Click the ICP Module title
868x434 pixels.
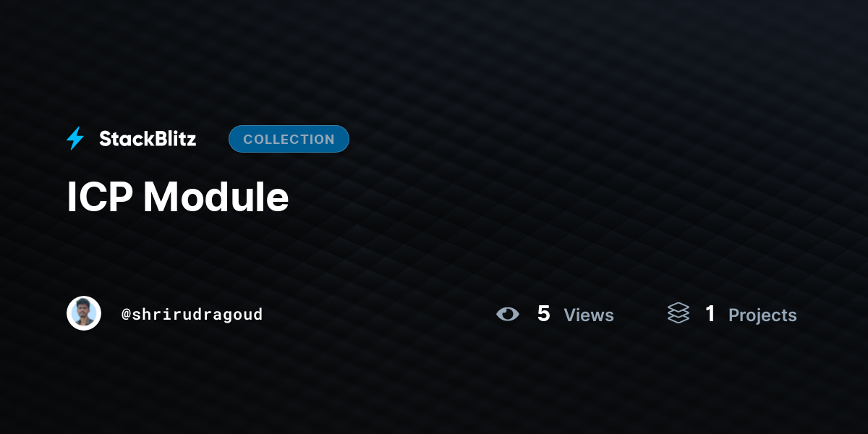[x=178, y=196]
